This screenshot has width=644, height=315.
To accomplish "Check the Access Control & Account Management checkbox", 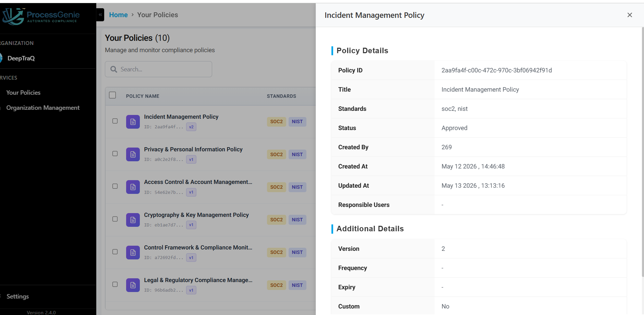I will [x=115, y=186].
